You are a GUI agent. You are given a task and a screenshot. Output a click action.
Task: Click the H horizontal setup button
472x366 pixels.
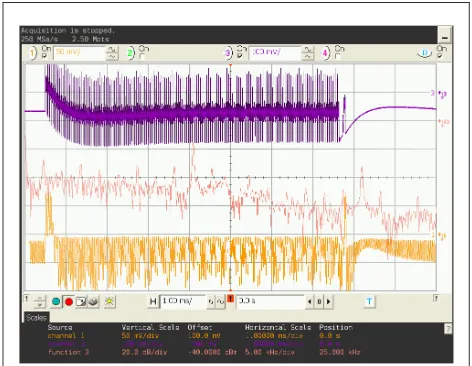(153, 302)
